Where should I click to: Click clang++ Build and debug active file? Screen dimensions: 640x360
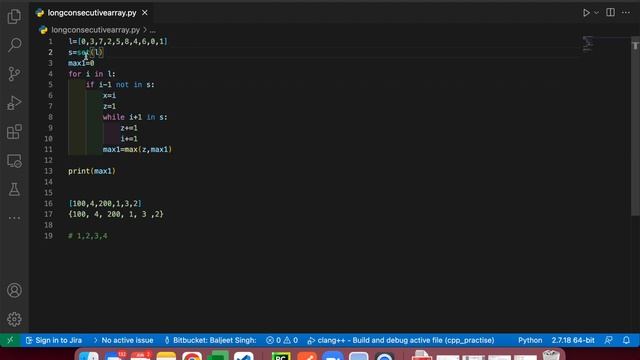pyautogui.click(x=401, y=340)
